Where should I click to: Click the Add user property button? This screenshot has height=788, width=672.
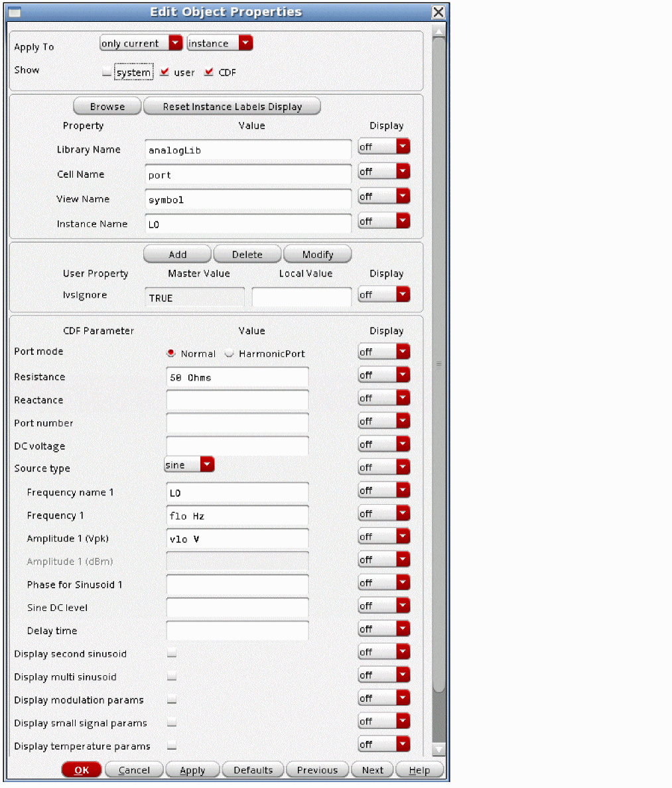point(177,254)
